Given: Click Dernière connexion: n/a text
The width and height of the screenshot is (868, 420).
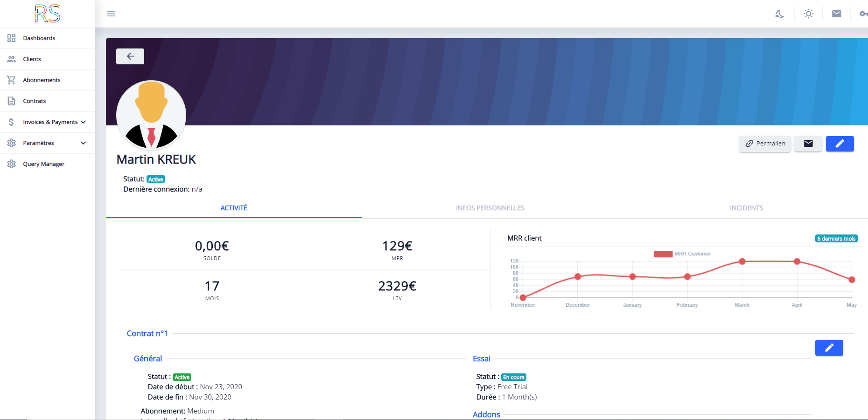Looking at the screenshot, I should pos(163,189).
